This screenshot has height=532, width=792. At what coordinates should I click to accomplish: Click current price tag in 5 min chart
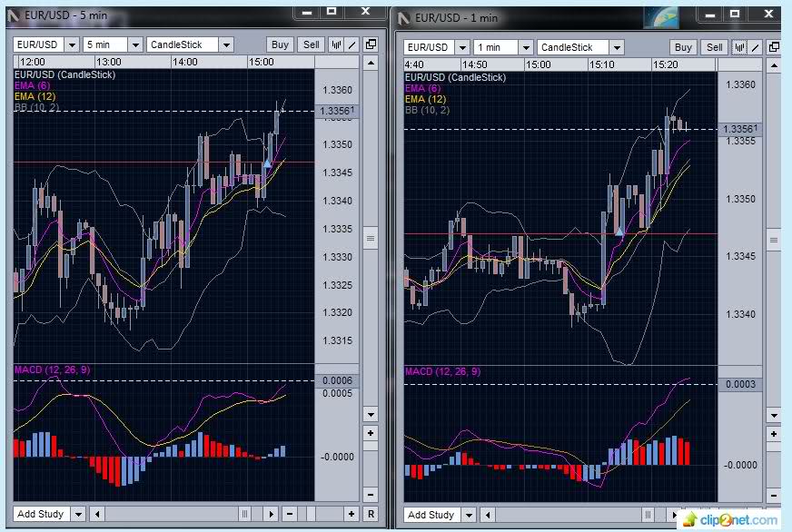click(337, 111)
